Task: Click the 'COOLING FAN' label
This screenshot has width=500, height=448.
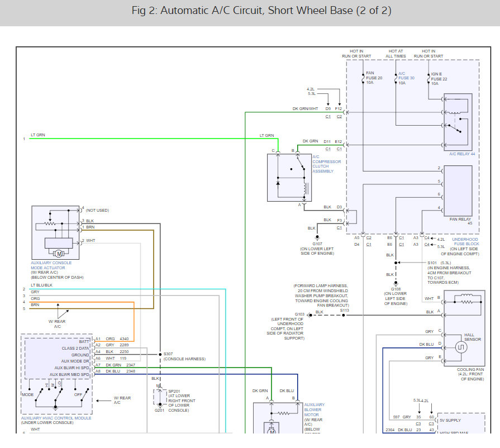Action: pyautogui.click(x=470, y=370)
